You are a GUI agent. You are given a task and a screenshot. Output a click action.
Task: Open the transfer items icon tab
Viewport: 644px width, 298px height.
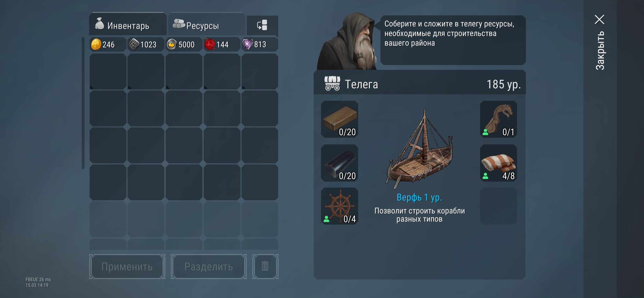tap(262, 25)
